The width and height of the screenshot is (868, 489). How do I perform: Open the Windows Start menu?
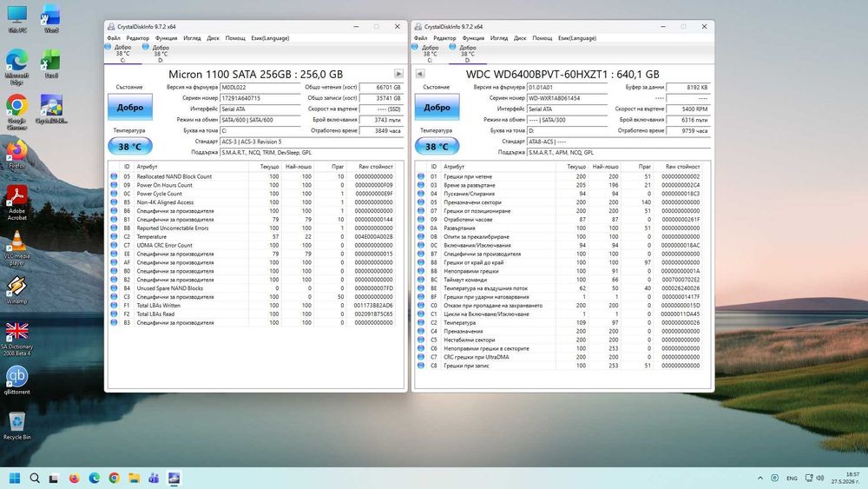pos(15,478)
